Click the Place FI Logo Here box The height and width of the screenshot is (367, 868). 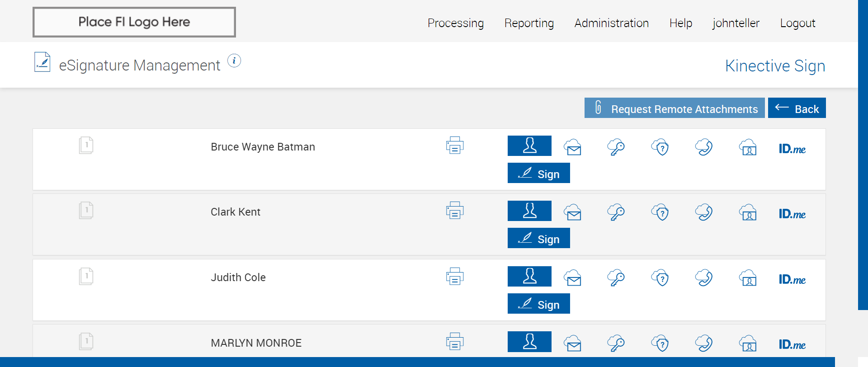(134, 22)
